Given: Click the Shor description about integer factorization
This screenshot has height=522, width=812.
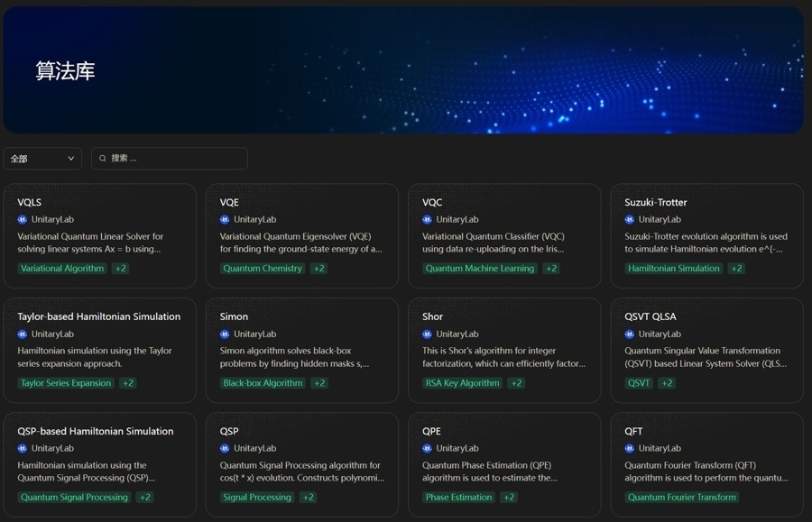Looking at the screenshot, I should click(x=503, y=357).
